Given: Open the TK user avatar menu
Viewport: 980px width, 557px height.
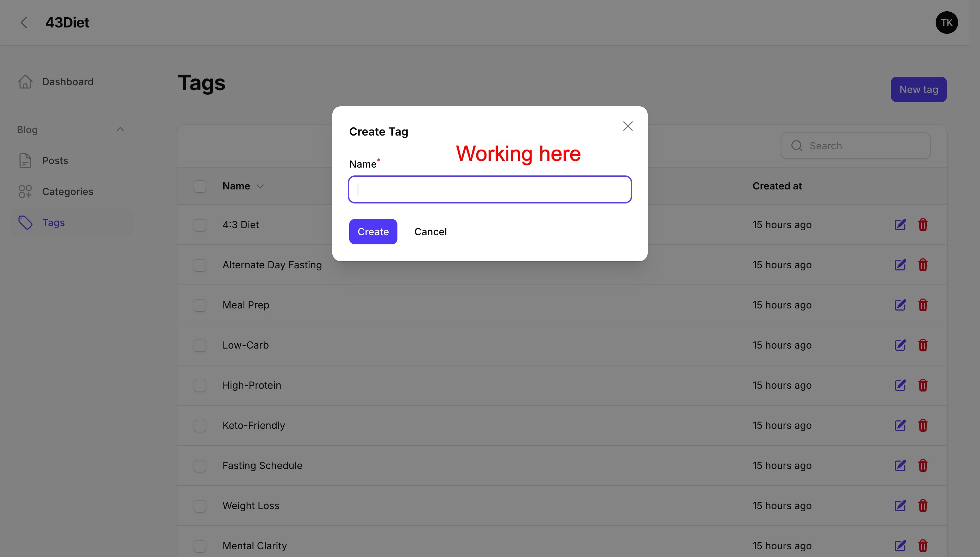Looking at the screenshot, I should click(946, 23).
